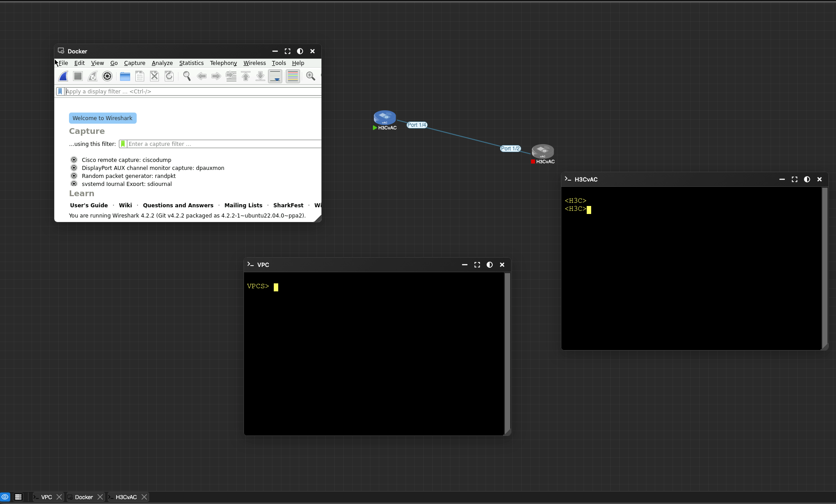Screen dimensions: 836x504
Task: Close the VPC tab in bottom bar
Action: coord(59,497)
